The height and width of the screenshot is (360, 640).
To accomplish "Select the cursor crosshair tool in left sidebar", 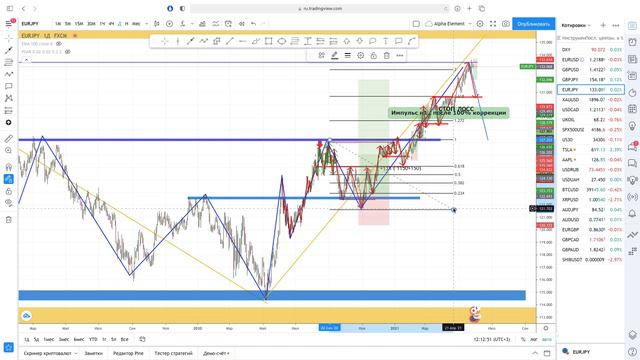I will [9, 38].
